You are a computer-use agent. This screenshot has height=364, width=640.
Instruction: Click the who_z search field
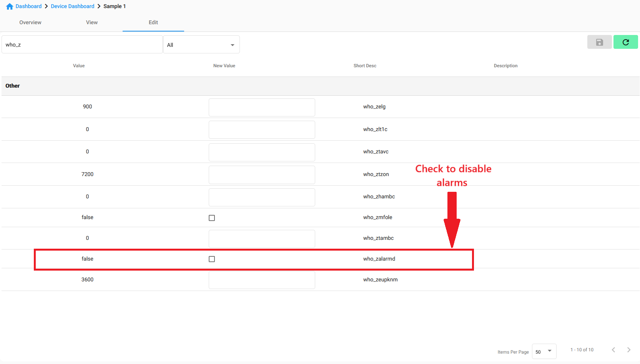pos(82,45)
